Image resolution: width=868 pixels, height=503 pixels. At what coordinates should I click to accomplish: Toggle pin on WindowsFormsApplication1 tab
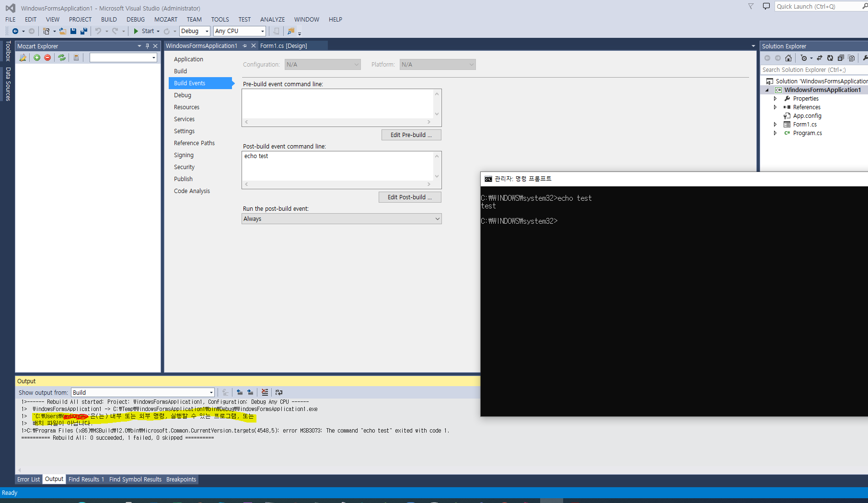tap(245, 46)
